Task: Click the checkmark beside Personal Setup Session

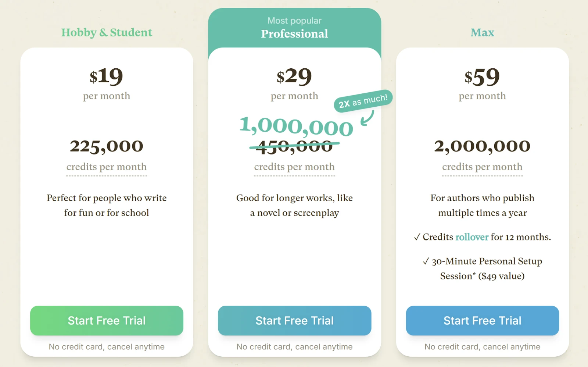Action: (x=426, y=261)
